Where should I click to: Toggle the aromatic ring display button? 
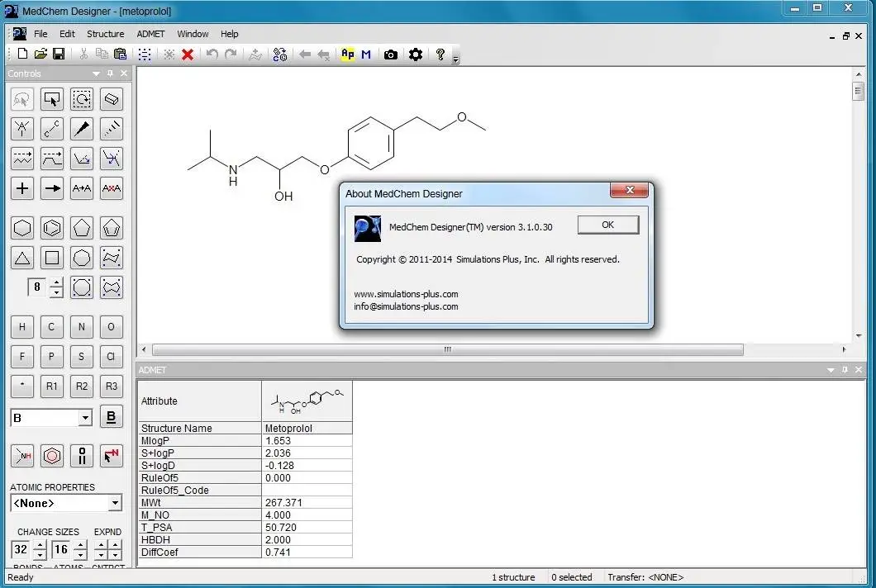coord(52,456)
